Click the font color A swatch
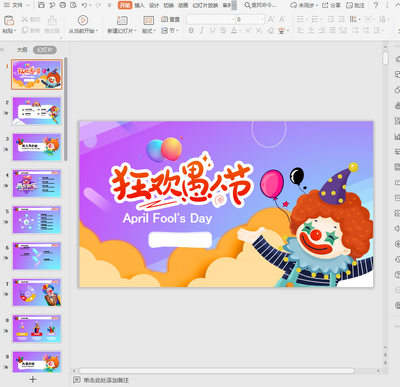 click(234, 31)
